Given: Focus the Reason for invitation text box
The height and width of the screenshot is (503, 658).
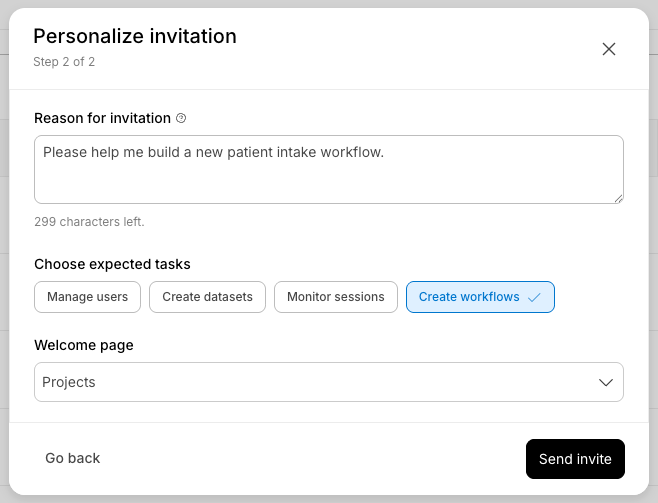Looking at the screenshot, I should [329, 169].
